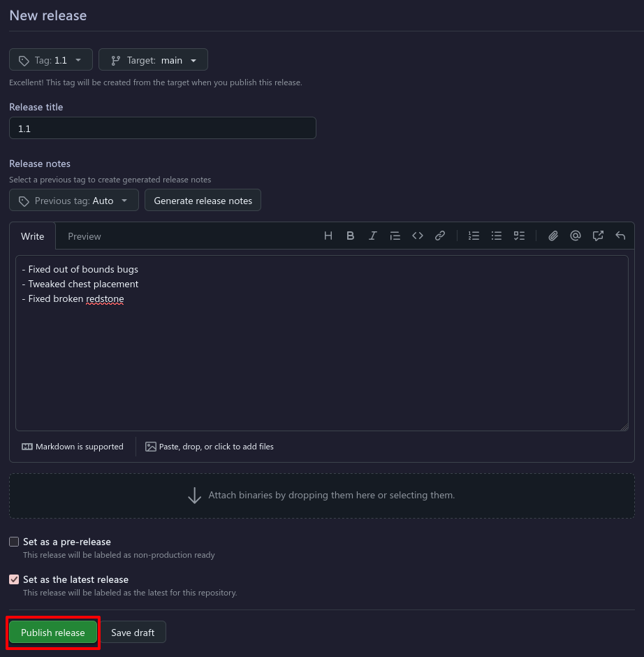The height and width of the screenshot is (657, 644).
Task: Apply italic formatting in the toolbar
Action: (x=373, y=236)
